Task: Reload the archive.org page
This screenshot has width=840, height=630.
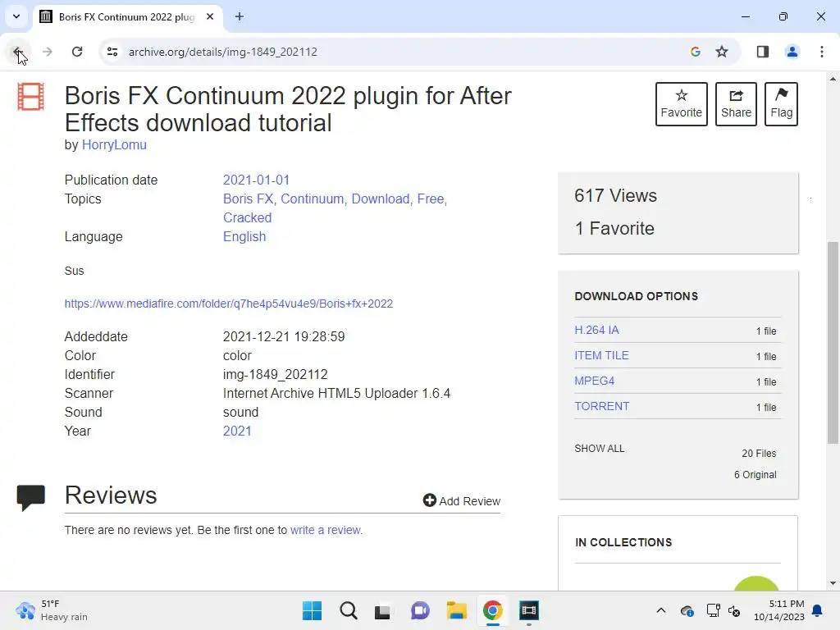Action: click(77, 52)
